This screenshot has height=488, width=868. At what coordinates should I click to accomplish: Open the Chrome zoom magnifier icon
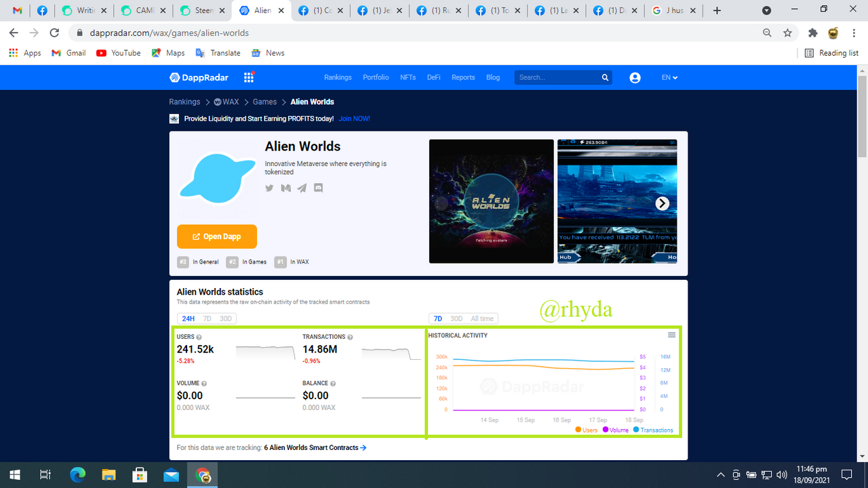click(767, 33)
